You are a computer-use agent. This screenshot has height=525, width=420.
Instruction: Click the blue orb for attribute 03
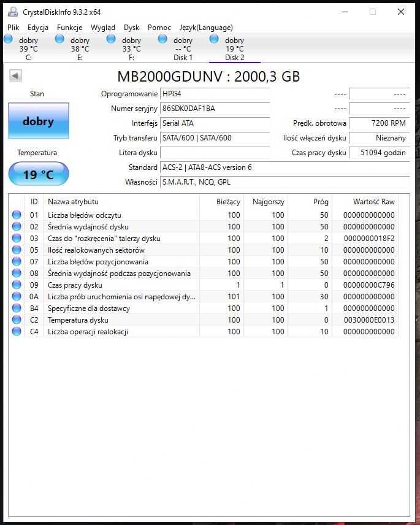17,239
